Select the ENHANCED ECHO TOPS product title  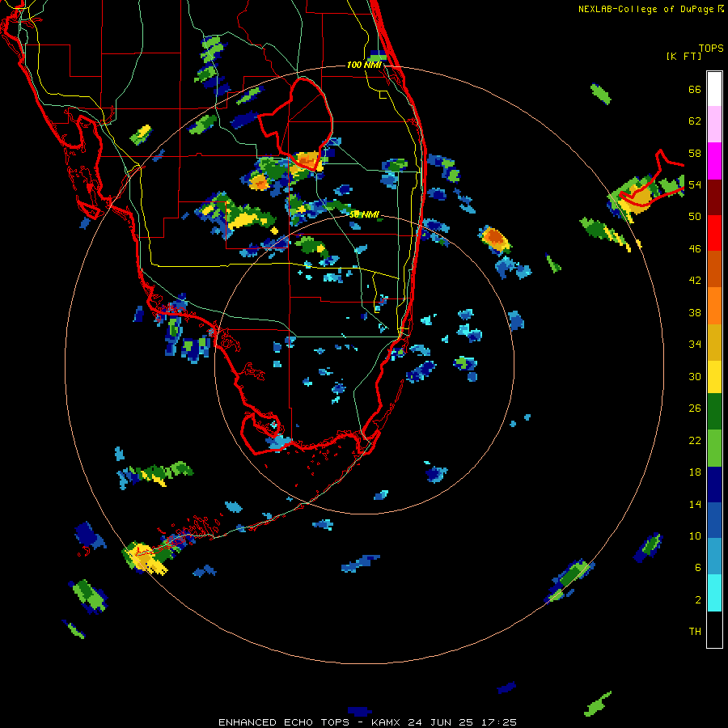[284, 722]
